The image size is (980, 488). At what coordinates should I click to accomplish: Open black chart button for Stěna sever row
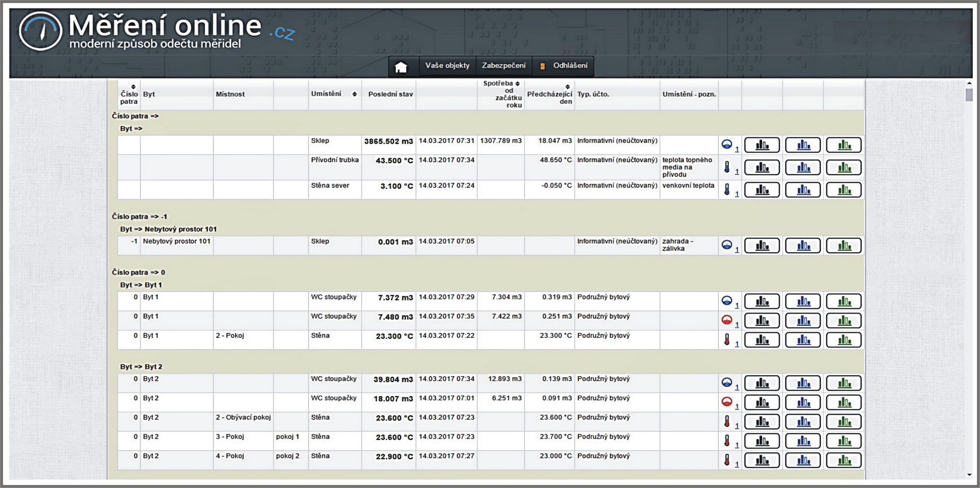pos(762,190)
